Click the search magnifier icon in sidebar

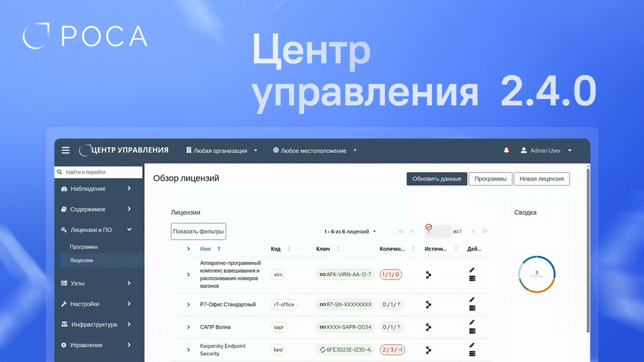(59, 172)
